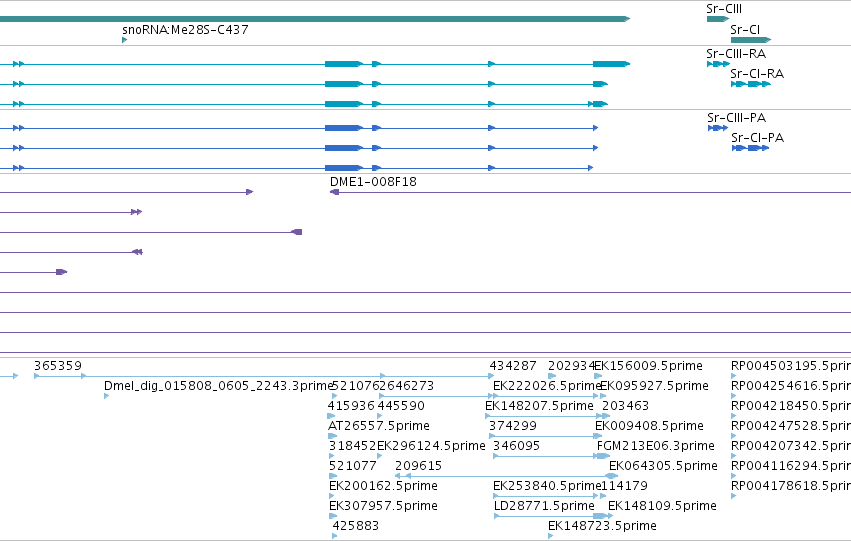851x541 pixels.
Task: Select the DME1-008F18 clone label
Action: click(373, 182)
